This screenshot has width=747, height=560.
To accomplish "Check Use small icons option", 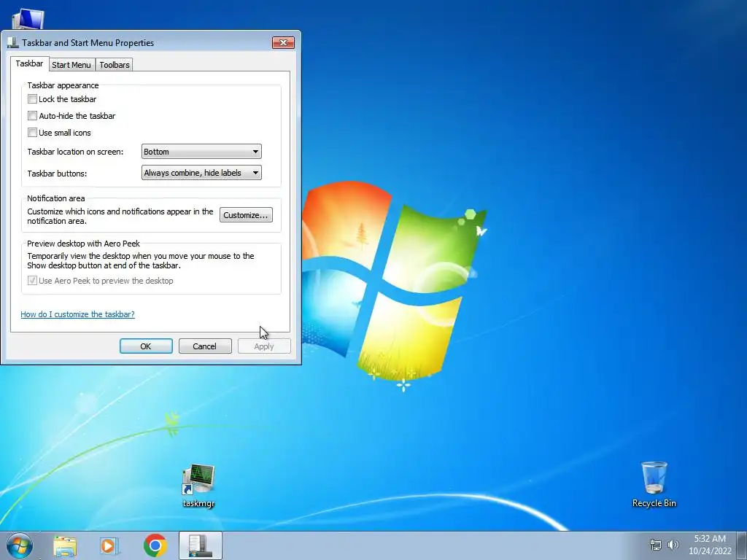I will (x=32, y=133).
